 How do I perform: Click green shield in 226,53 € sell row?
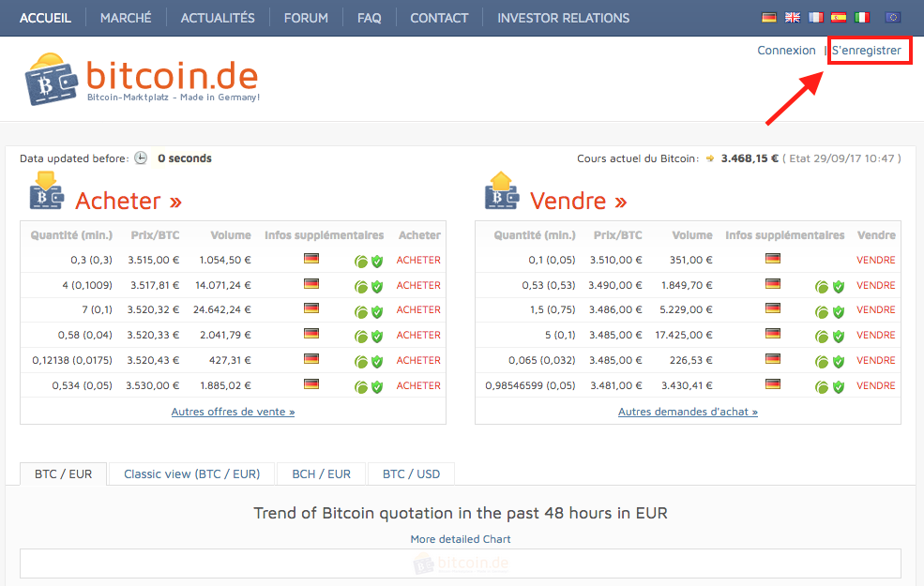point(839,362)
